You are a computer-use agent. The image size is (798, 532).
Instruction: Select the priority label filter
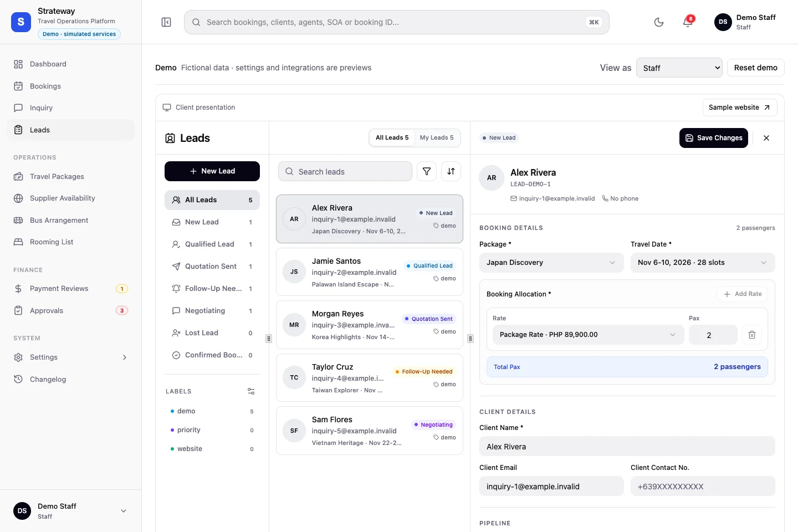click(x=212, y=430)
